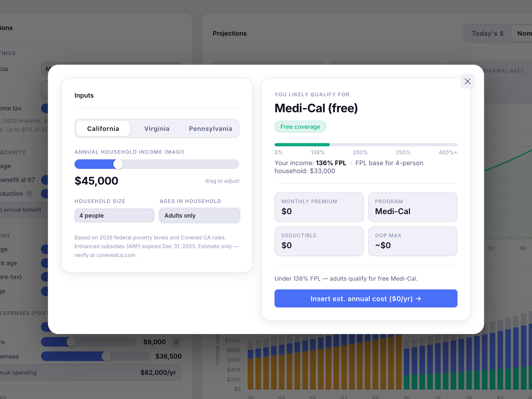
Task: Click the $36,500 expenses slider handle
Action: (x=106, y=356)
